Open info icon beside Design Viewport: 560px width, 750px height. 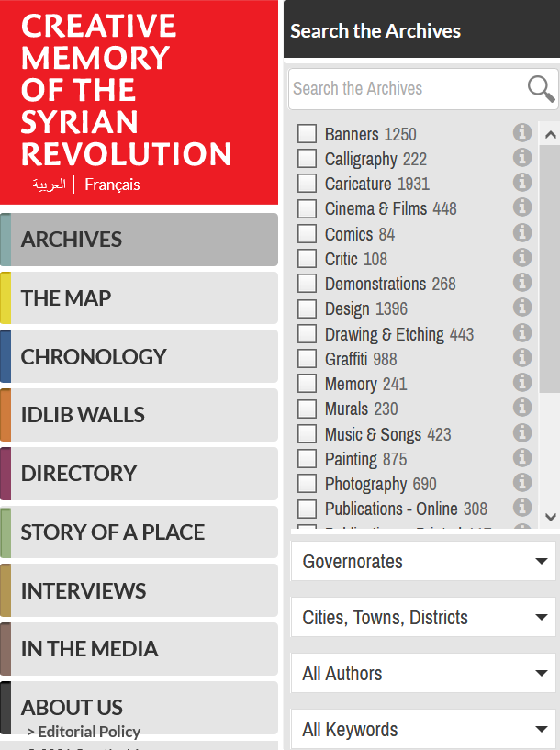(x=522, y=308)
